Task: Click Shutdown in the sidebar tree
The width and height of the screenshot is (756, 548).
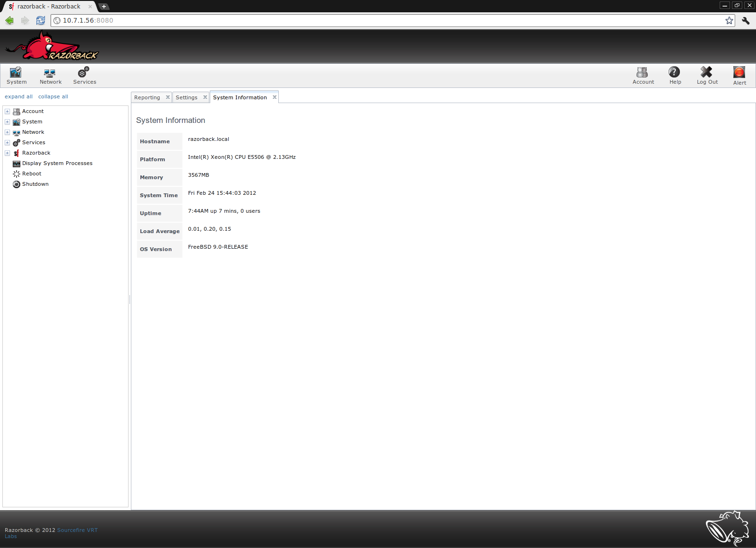Action: point(35,184)
